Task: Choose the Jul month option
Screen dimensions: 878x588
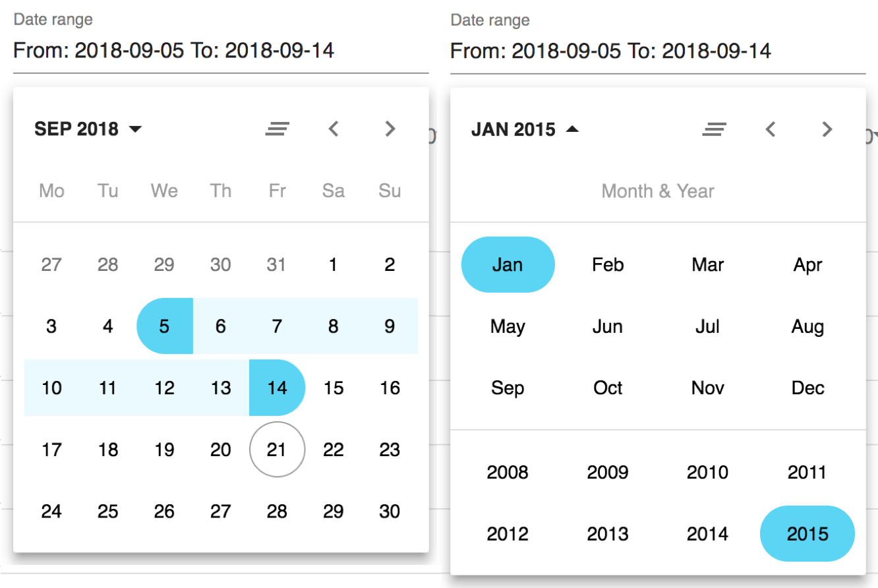Action: (x=707, y=326)
